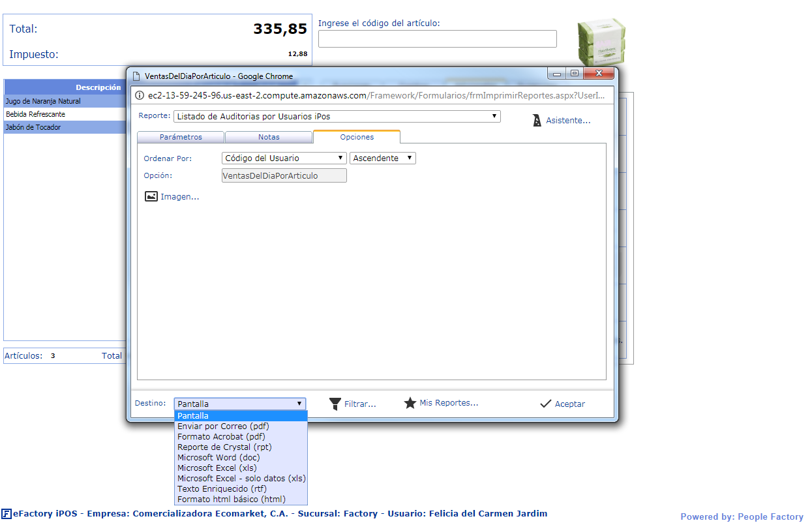Expand the Ordenar Por field dropdown

click(284, 158)
